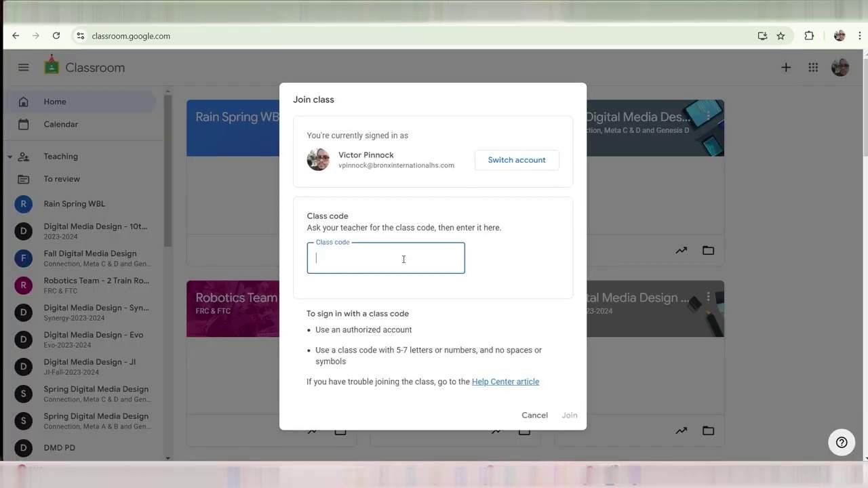
Task: Open Drive folder icon on Digital Media Des card
Action: click(708, 250)
